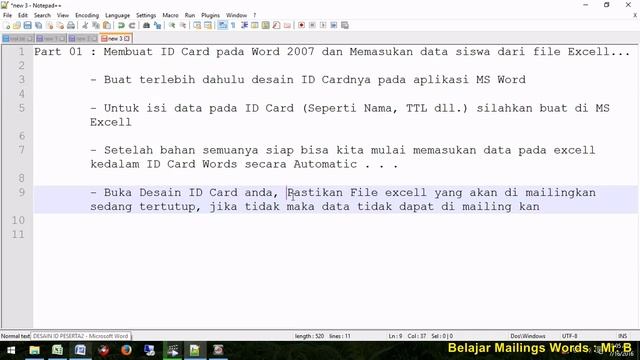The image size is (640, 360).
Task: Open the File menu
Action: click(7, 15)
